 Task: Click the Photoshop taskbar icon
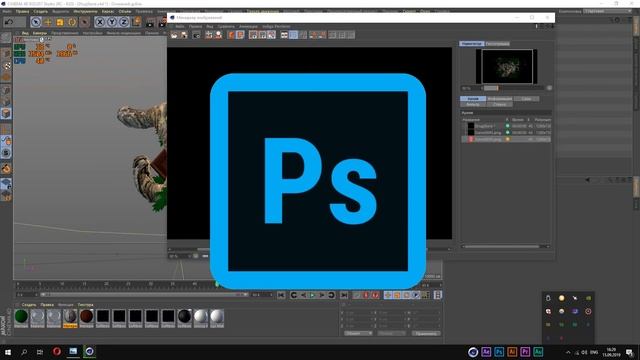499,352
